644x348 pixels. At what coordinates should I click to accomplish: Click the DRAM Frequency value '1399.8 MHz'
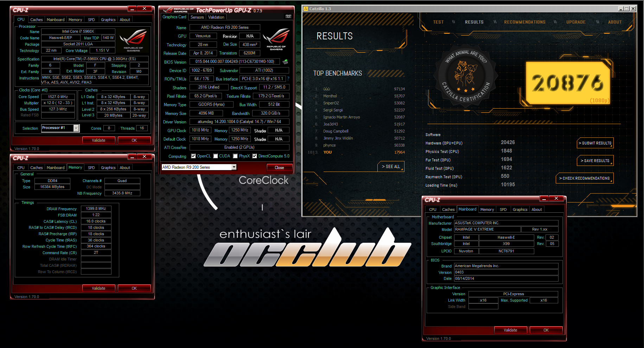point(96,208)
